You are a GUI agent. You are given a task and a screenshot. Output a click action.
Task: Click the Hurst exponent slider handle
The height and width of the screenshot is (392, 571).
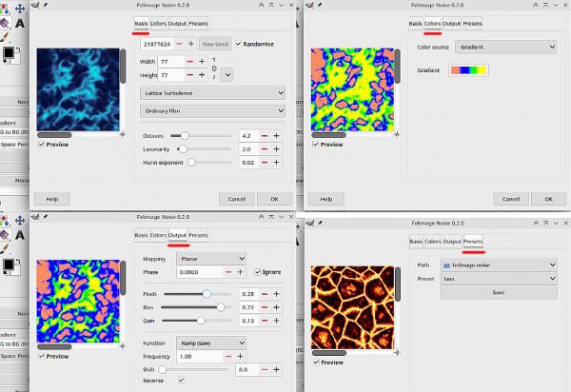[x=191, y=163]
